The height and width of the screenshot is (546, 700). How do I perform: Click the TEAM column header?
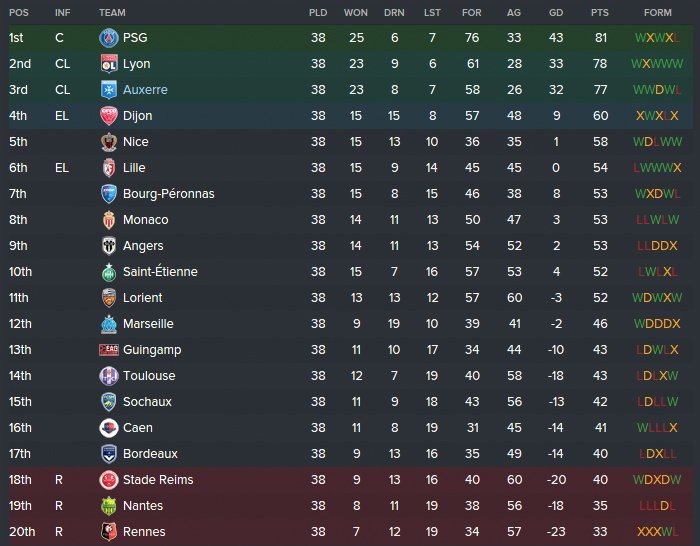tap(112, 12)
